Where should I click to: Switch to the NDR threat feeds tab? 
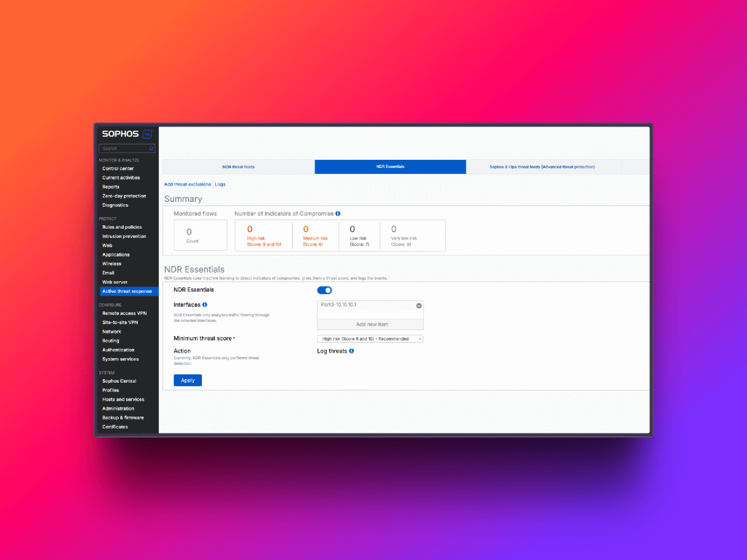(238, 167)
